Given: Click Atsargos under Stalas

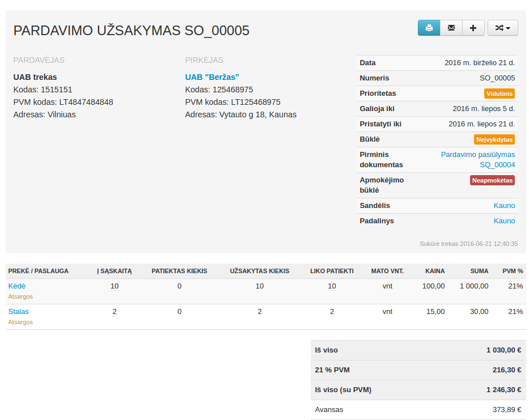Looking at the screenshot, I should tap(20, 322).
